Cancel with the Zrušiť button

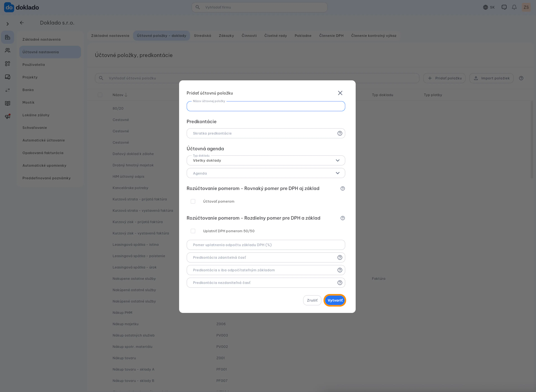tap(312, 300)
